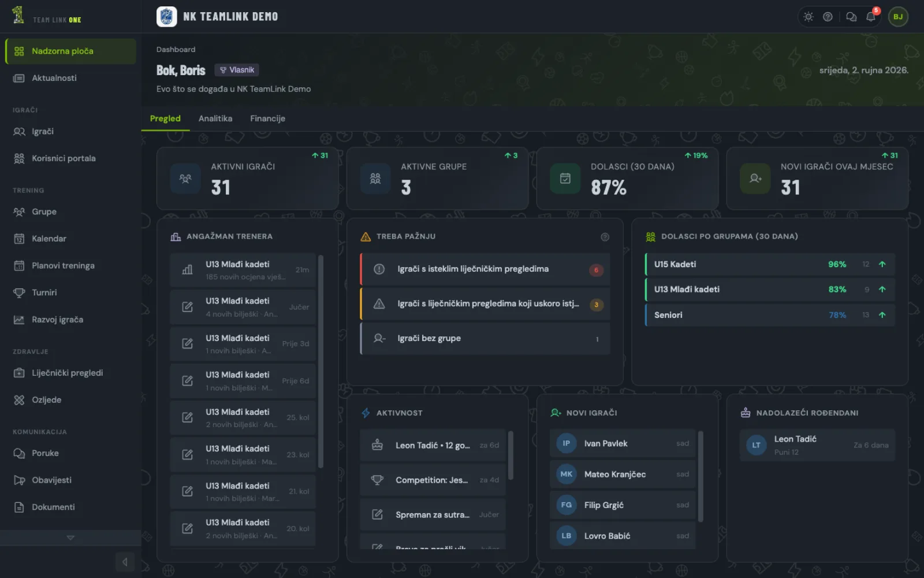The width and height of the screenshot is (924, 578).
Task: Click the Vlasnik role badge
Action: pyautogui.click(x=237, y=70)
